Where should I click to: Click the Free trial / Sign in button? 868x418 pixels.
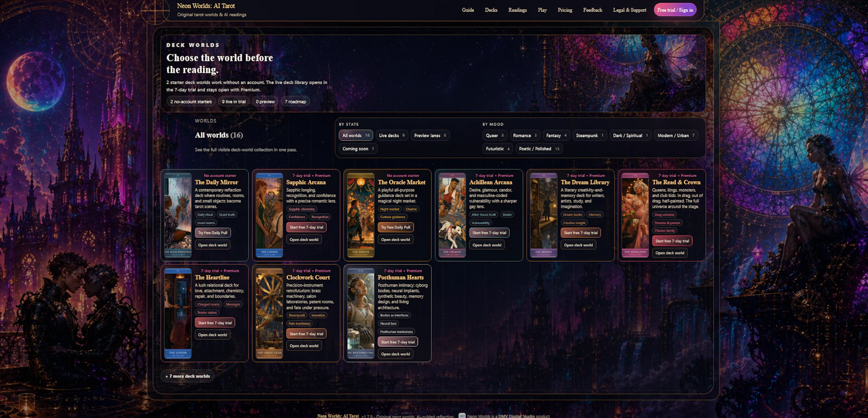675,10
